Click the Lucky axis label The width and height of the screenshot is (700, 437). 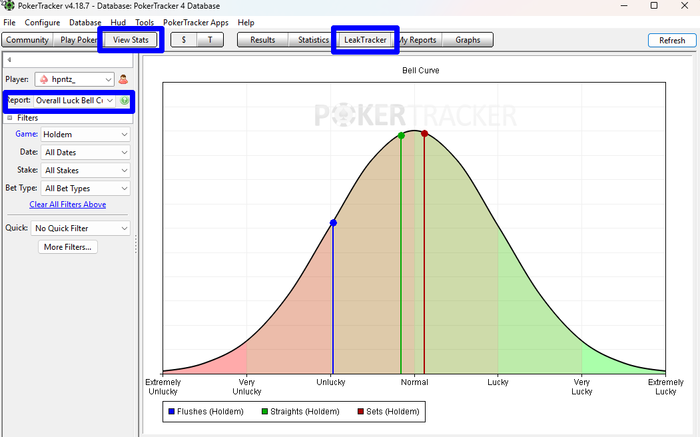[x=498, y=382]
